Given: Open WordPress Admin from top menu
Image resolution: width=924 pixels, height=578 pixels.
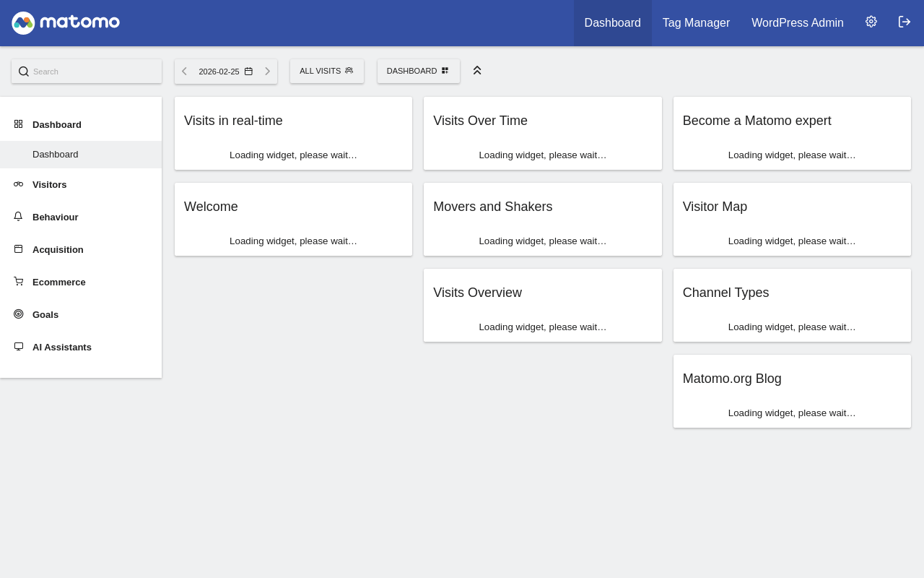Looking at the screenshot, I should pyautogui.click(x=797, y=23).
